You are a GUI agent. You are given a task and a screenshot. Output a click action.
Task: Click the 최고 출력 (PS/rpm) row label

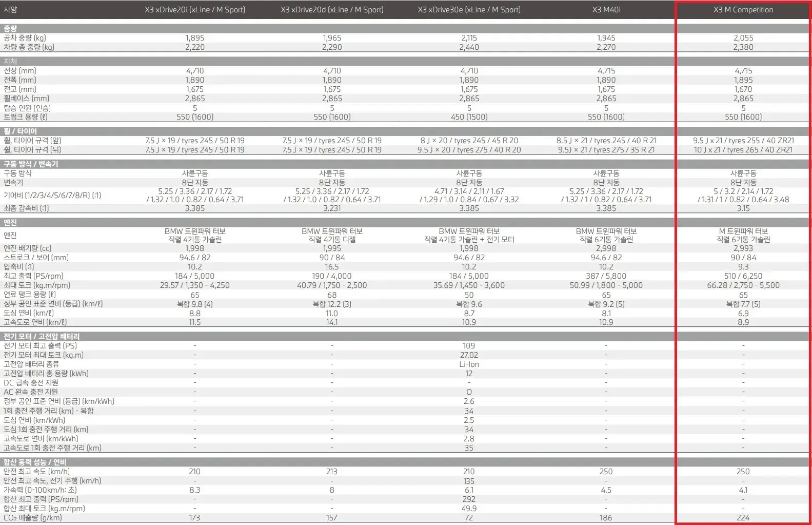pos(33,276)
